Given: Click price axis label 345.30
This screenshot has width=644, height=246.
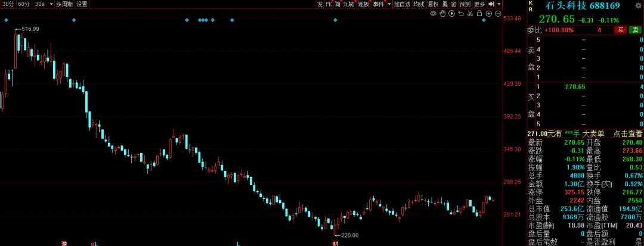Looking at the screenshot, I should point(512,149).
